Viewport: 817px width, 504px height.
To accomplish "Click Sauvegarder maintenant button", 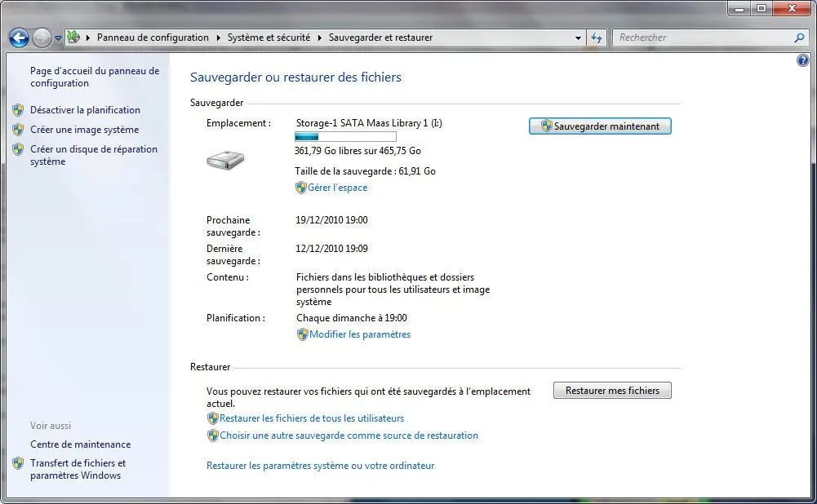I will point(600,126).
